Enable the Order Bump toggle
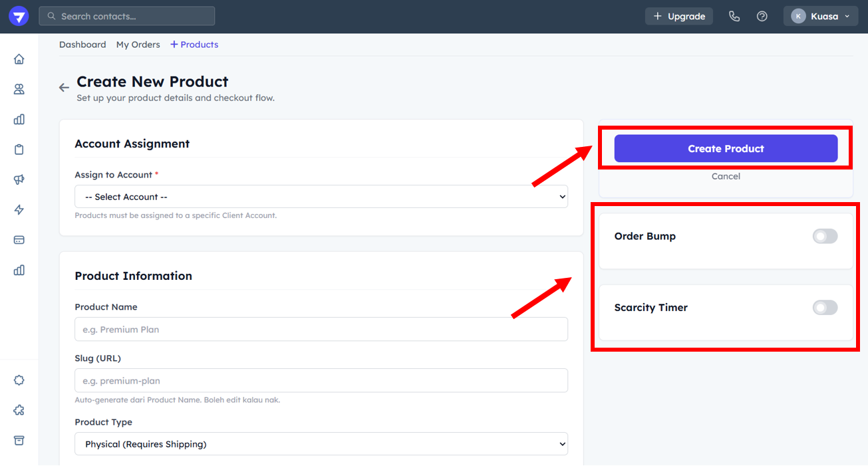Screen dimensions: 868x466 coord(825,237)
